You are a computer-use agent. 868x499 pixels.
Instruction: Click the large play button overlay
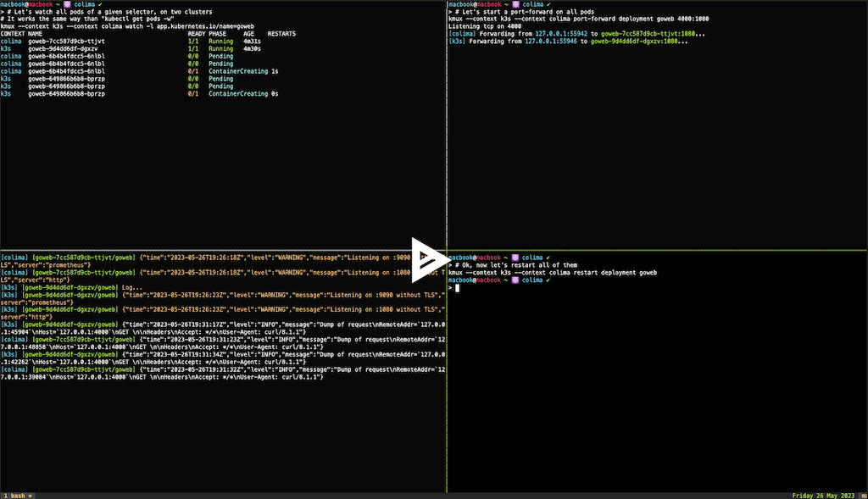click(430, 259)
